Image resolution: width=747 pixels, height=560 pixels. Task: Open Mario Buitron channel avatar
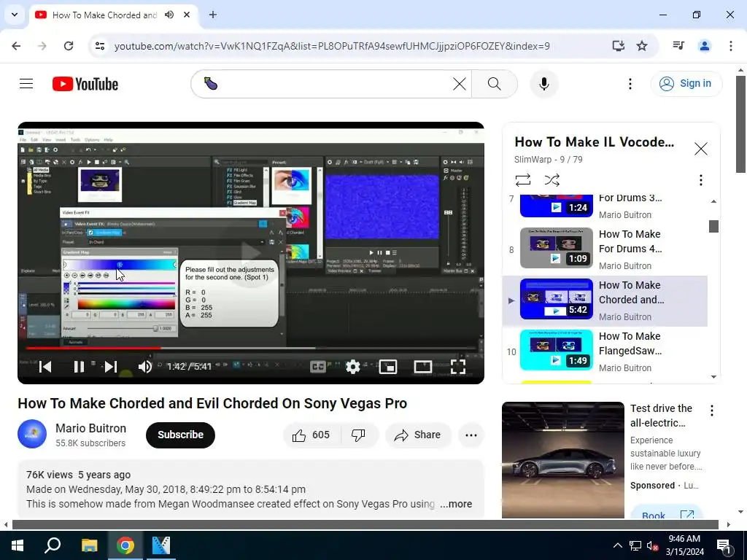pyautogui.click(x=32, y=434)
